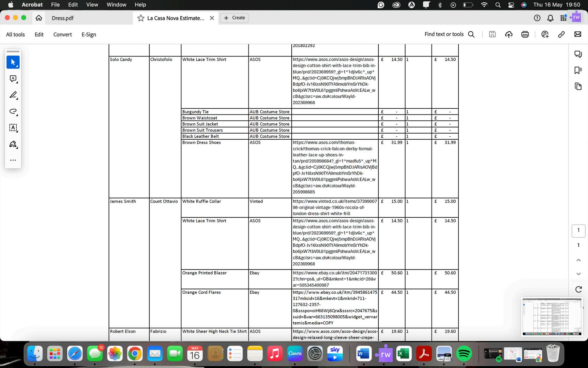The height and width of the screenshot is (368, 588).
Task: Rotate the page view
Action: pos(578,290)
